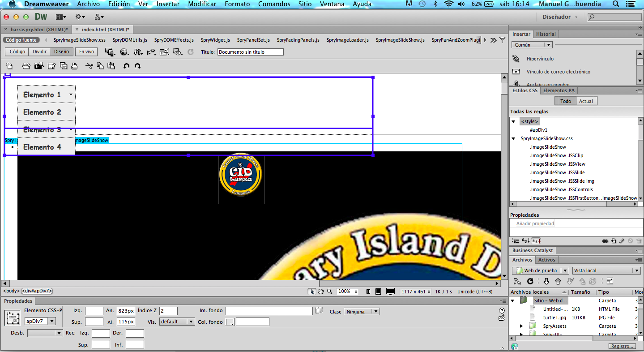The width and height of the screenshot is (644, 352).
Task: Click the Registro... button
Action: pyautogui.click(x=622, y=346)
